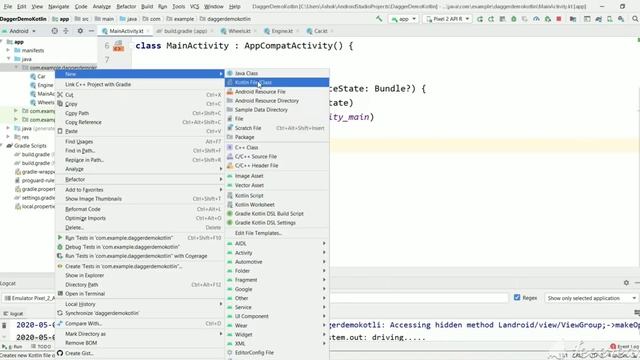Viewport: 640px width, 360px height.
Task: Expand the Widget submenu
Action: pyautogui.click(x=277, y=334)
